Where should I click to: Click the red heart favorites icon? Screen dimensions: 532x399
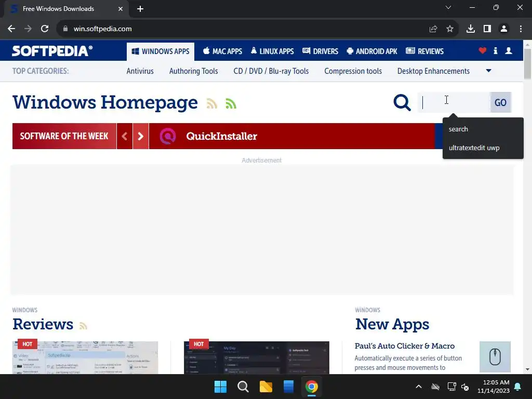pos(483,51)
